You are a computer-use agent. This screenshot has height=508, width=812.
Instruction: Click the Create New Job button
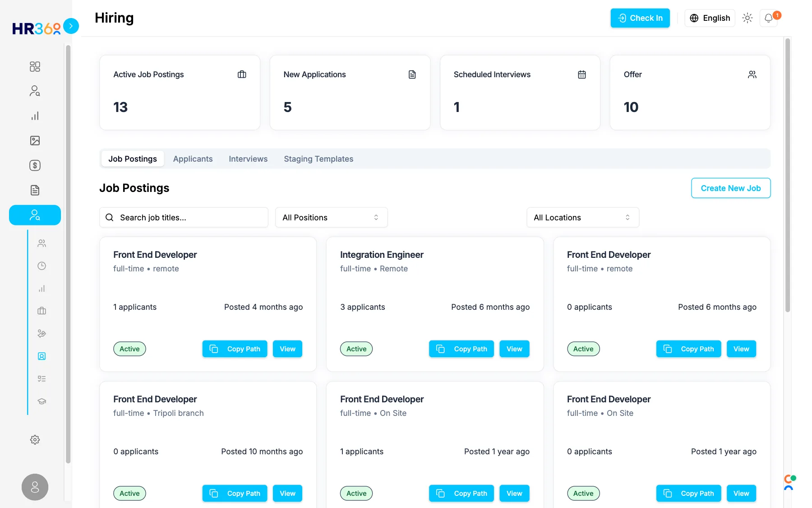tap(731, 188)
